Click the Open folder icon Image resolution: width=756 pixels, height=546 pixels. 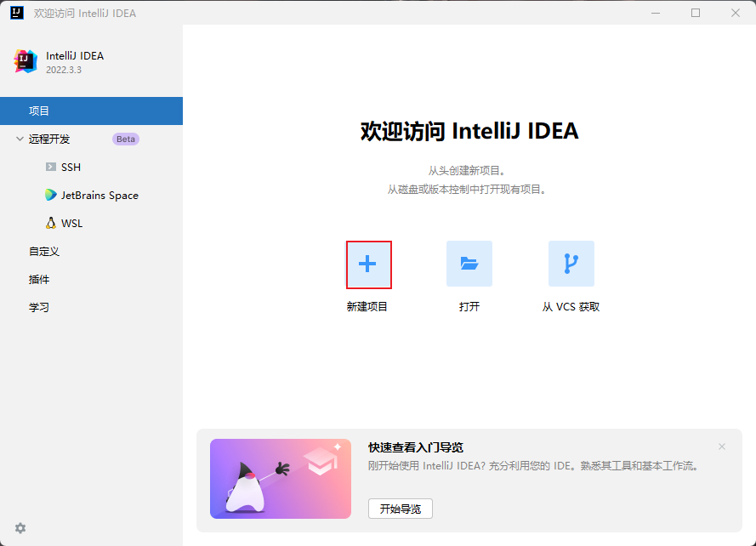469,264
